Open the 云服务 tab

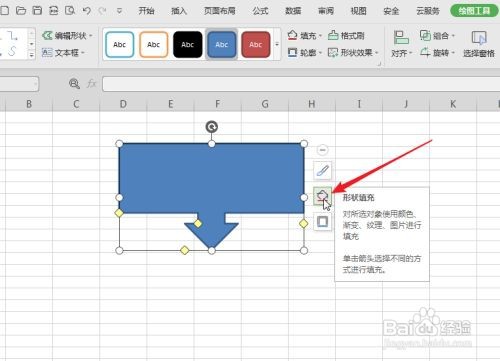pos(428,11)
